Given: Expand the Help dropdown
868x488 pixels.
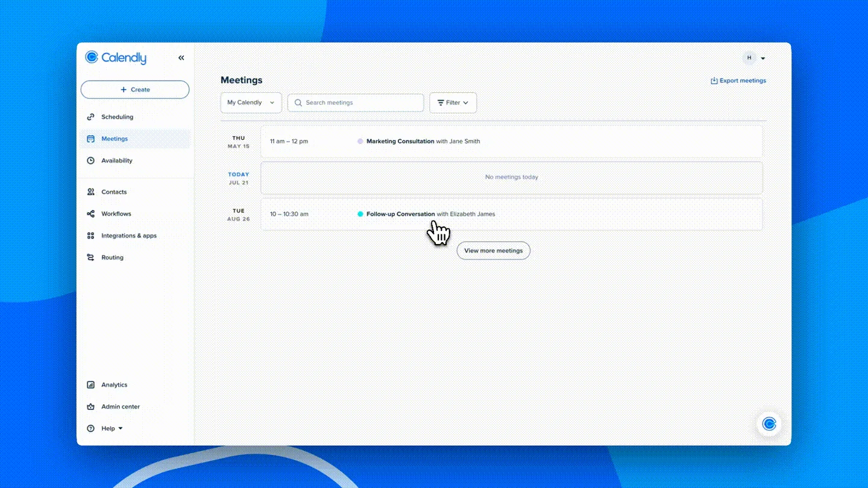Looking at the screenshot, I should pos(112,428).
